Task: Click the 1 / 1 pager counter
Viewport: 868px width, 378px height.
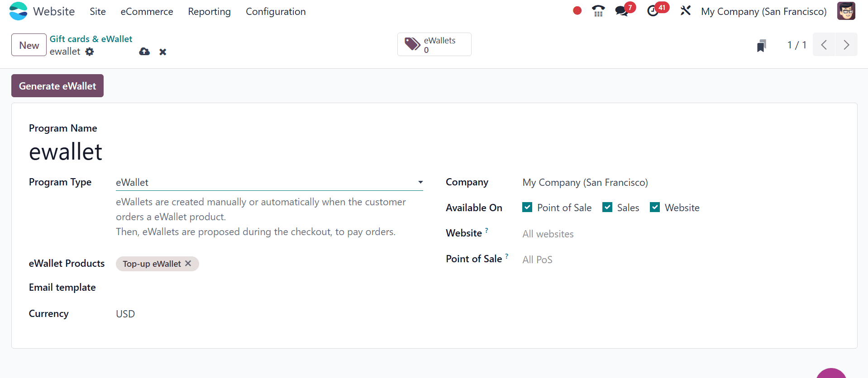Action: (x=796, y=45)
